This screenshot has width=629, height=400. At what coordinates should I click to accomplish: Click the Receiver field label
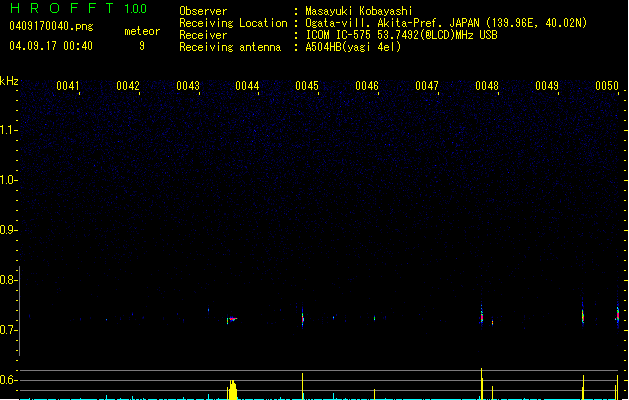pyautogui.click(x=203, y=35)
